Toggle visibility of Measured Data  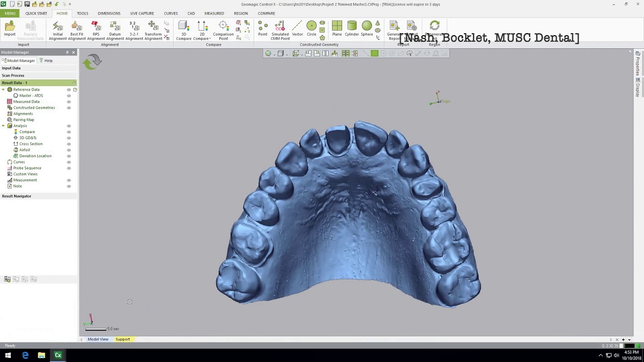(69, 102)
